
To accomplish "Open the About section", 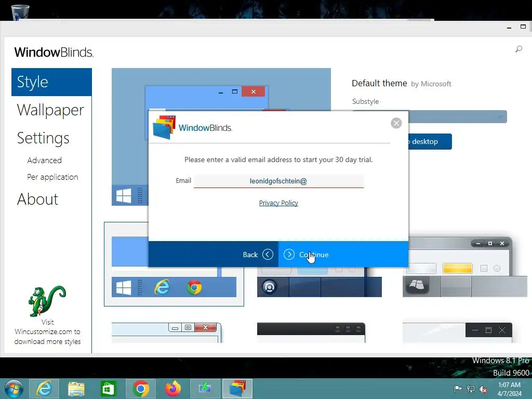I will pos(37,199).
